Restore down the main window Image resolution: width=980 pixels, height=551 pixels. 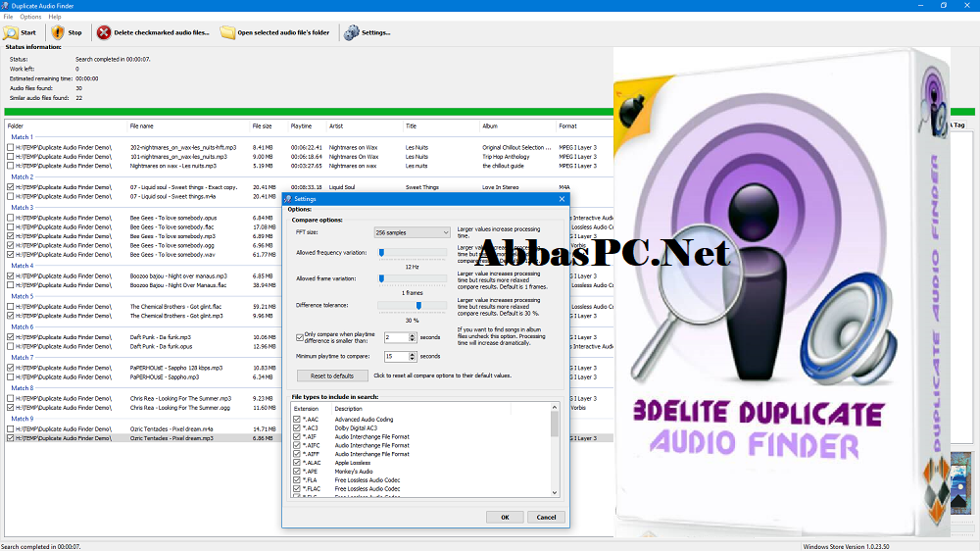tap(943, 6)
